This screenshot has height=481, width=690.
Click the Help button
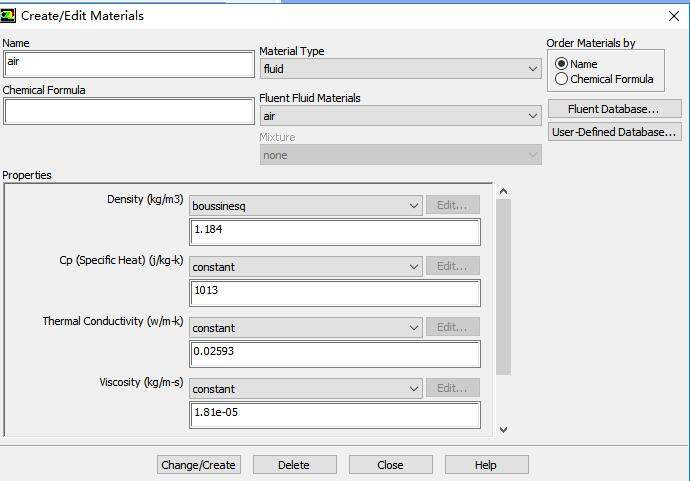(486, 465)
